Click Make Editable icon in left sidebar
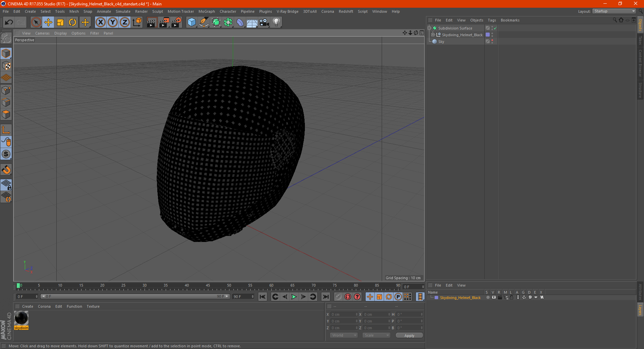 click(6, 38)
